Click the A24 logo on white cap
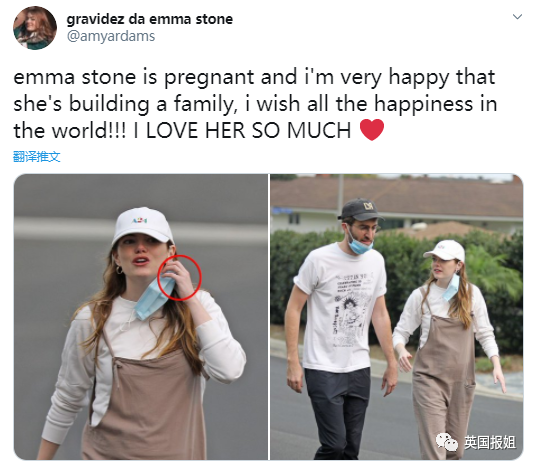The height and width of the screenshot is (467, 533). point(140,221)
